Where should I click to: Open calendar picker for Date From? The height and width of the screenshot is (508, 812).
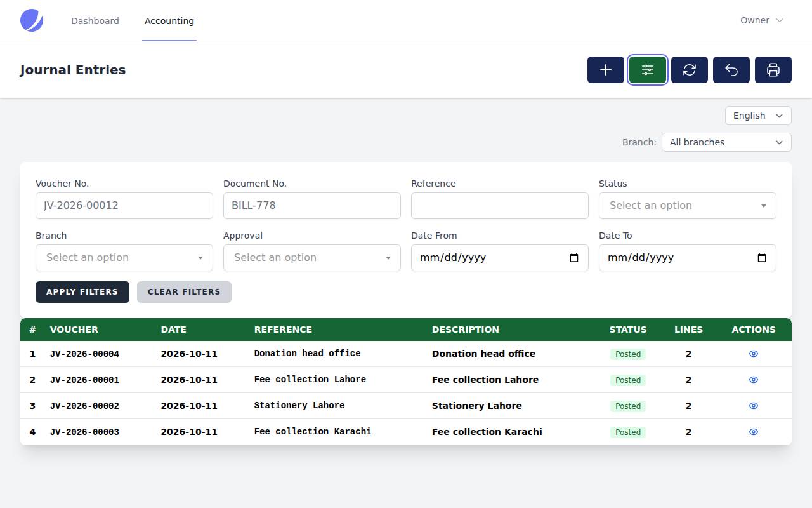tap(574, 258)
